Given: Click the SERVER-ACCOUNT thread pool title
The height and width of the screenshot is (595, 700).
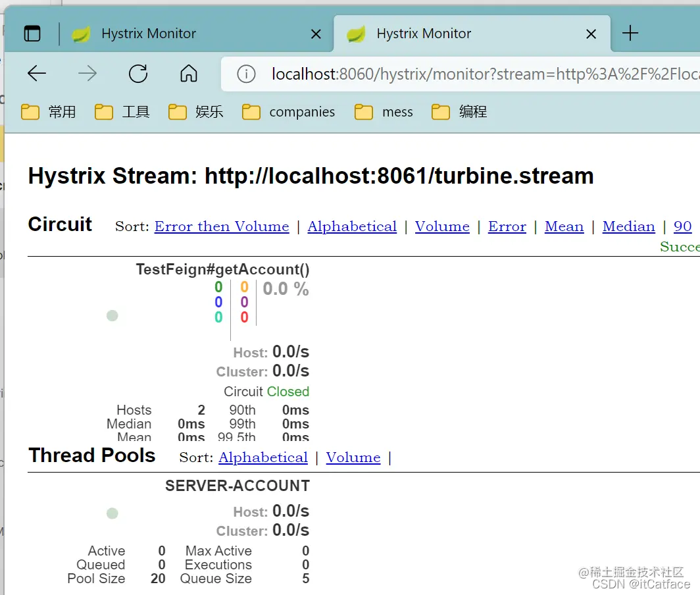Looking at the screenshot, I should point(238,486).
